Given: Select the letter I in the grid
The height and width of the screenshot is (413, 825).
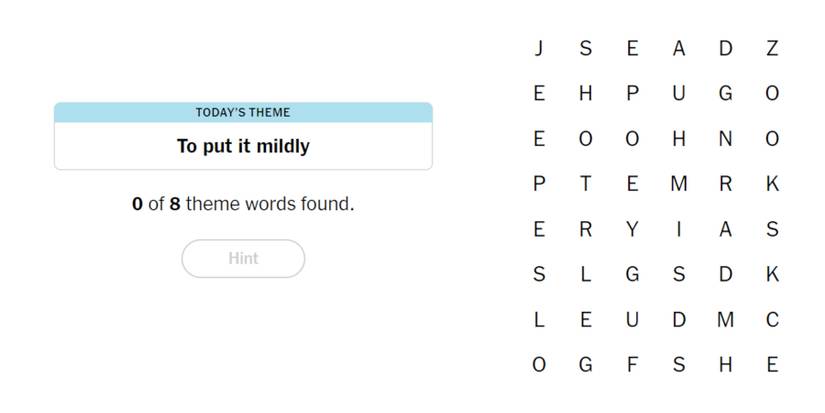Looking at the screenshot, I should coord(679,229).
